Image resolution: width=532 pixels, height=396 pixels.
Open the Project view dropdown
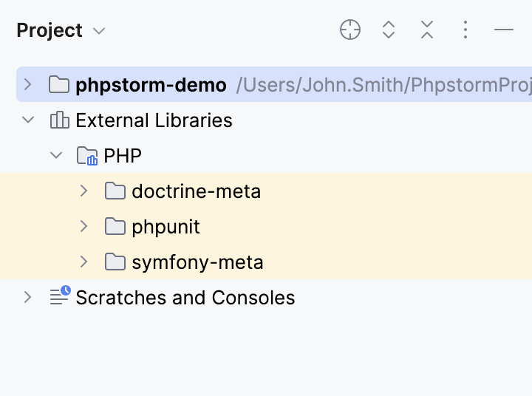pyautogui.click(x=99, y=31)
